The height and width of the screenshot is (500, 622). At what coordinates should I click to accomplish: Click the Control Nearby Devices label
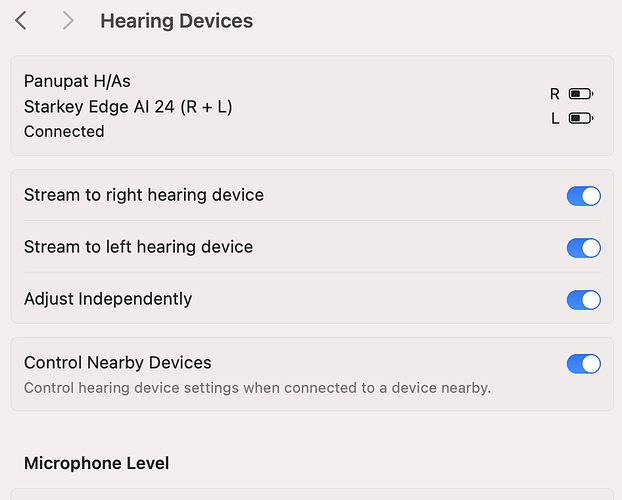pos(118,363)
